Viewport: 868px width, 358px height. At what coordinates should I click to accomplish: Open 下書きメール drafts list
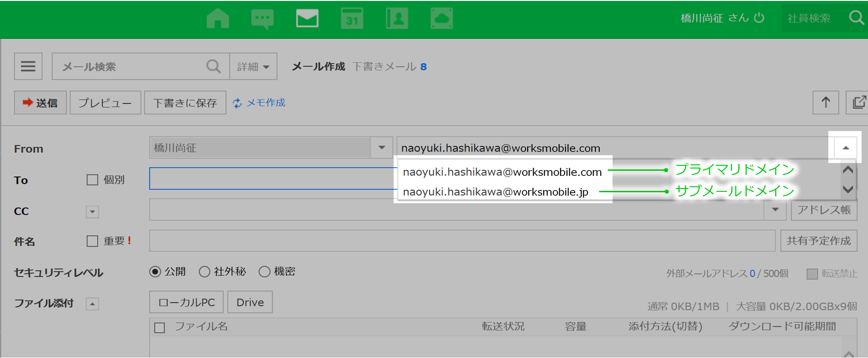pyautogui.click(x=384, y=67)
